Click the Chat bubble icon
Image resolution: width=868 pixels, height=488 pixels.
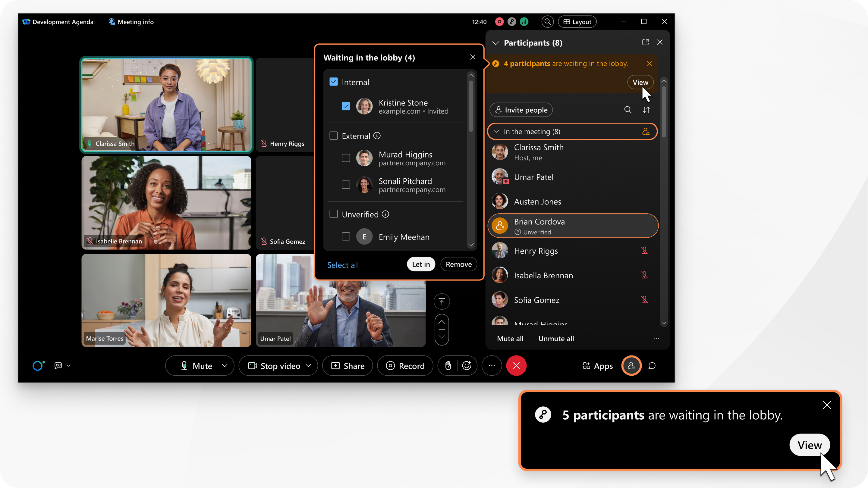pyautogui.click(x=652, y=366)
